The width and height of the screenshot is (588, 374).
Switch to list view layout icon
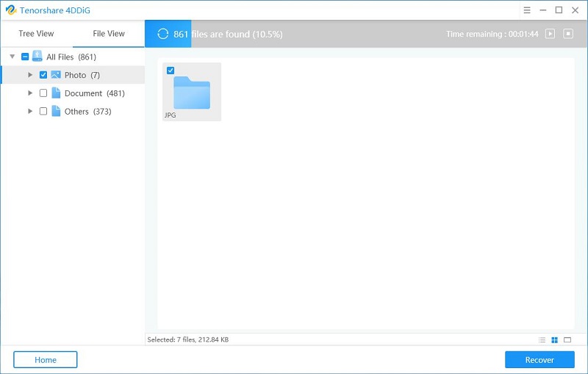click(542, 340)
